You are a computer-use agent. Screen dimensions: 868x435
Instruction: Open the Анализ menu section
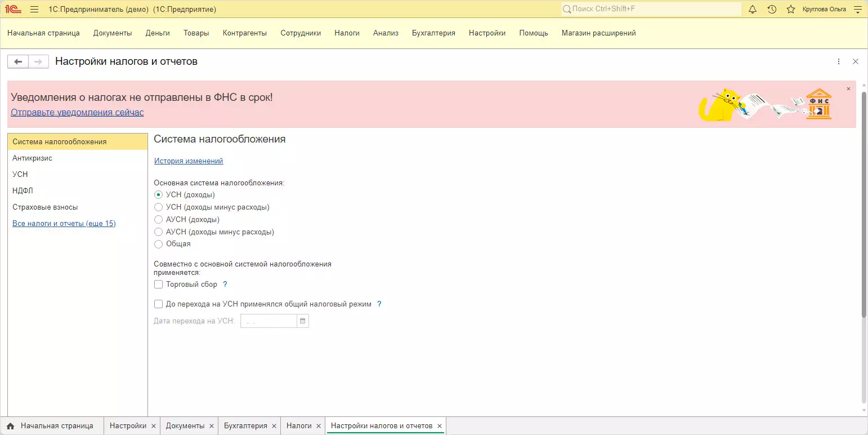tap(386, 33)
